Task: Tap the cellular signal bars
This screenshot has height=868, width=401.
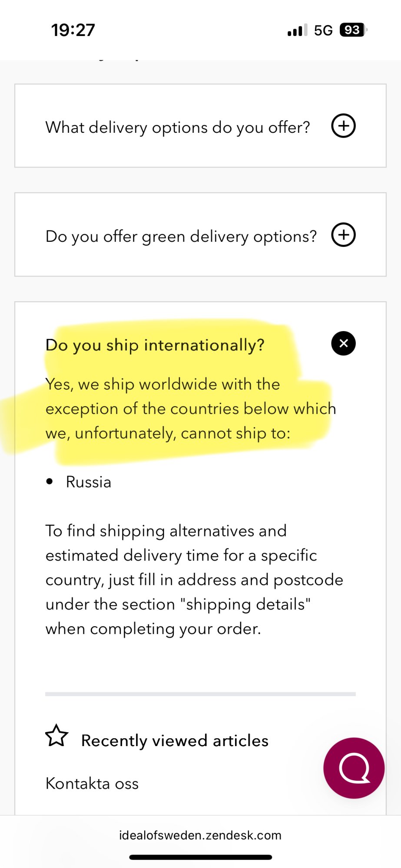Action: pos(297,30)
